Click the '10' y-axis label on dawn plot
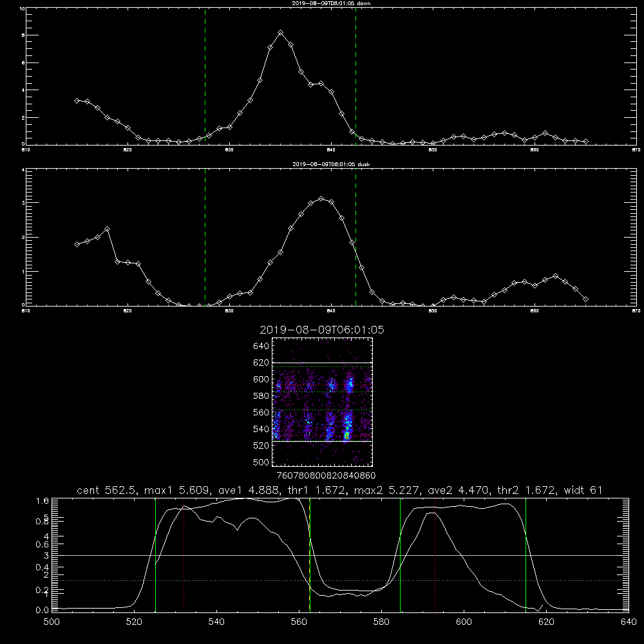Screen dimensions: 644x644 (x=22, y=8)
